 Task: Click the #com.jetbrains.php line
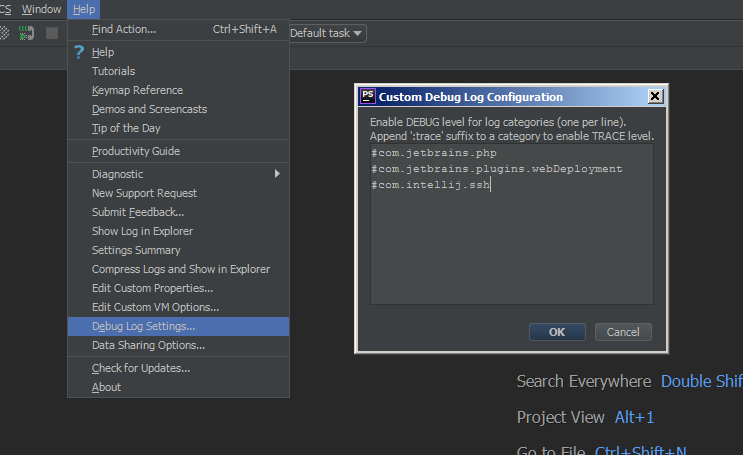coord(434,153)
